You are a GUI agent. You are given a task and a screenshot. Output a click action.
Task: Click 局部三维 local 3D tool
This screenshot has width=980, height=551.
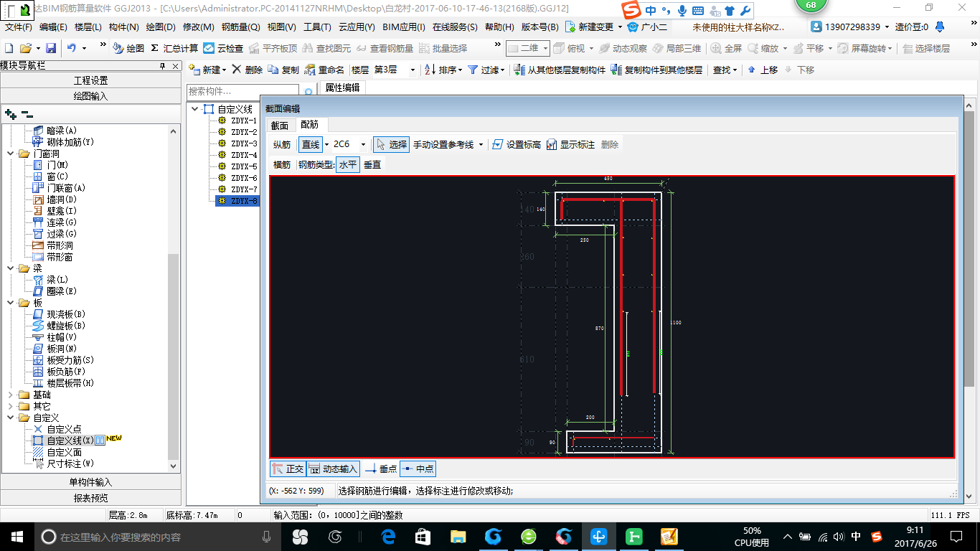[x=677, y=48]
